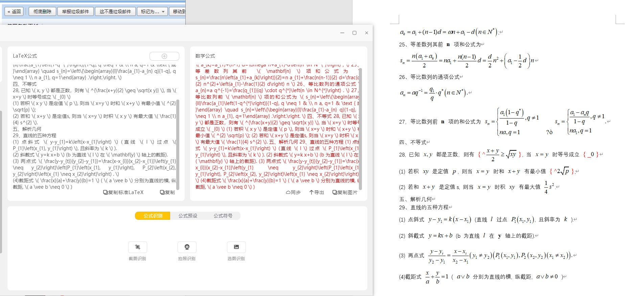The image size is (644, 296).
Task: Click the 移动到 button in mail toolbar
Action: (x=178, y=12)
